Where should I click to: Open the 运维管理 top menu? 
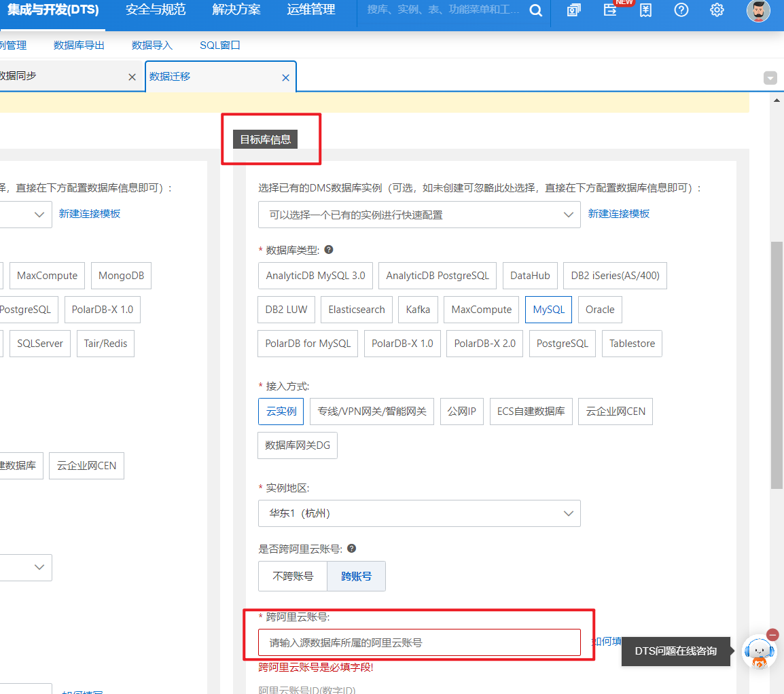click(x=311, y=10)
